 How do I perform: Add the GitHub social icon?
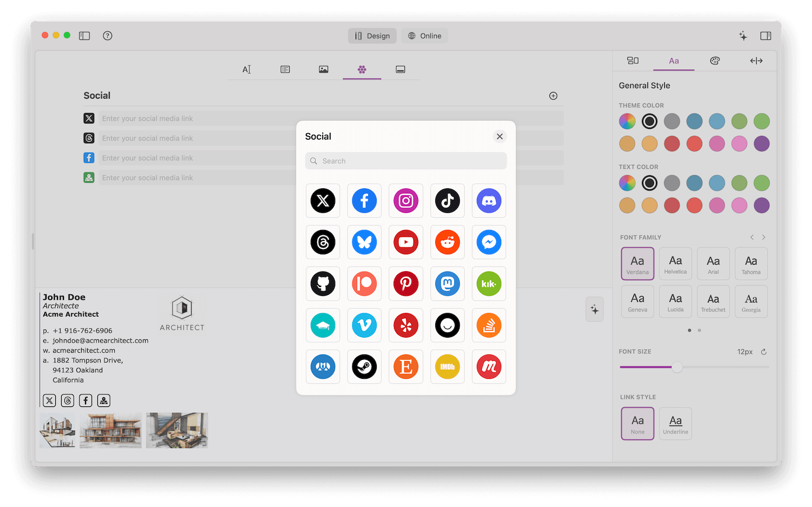323,284
